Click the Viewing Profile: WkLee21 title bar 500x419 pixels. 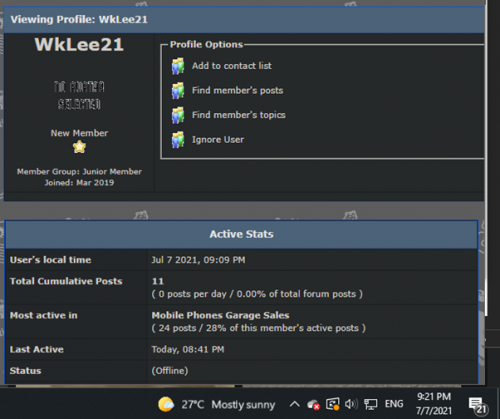[244, 20]
